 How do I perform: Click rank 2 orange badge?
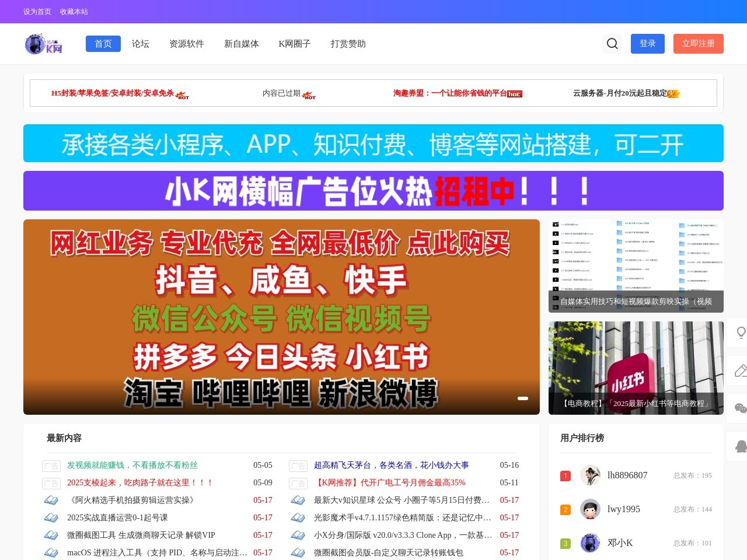point(565,510)
